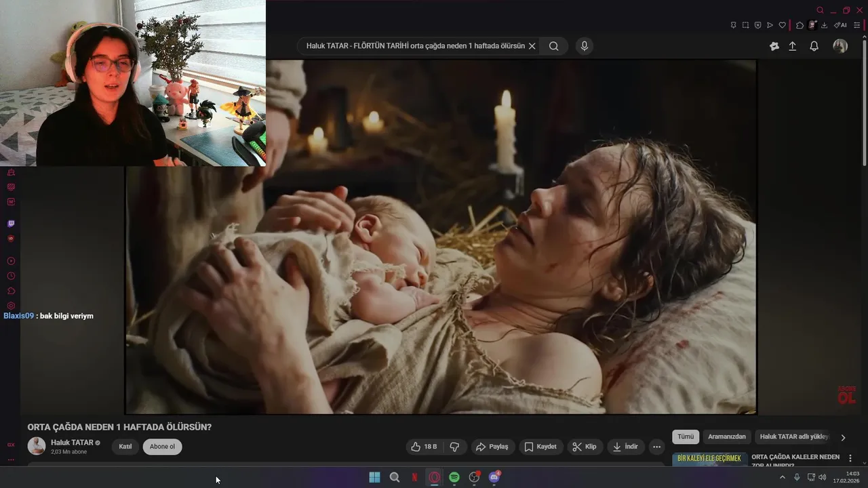Open Haluk TATAR channel avatar

tap(37, 446)
